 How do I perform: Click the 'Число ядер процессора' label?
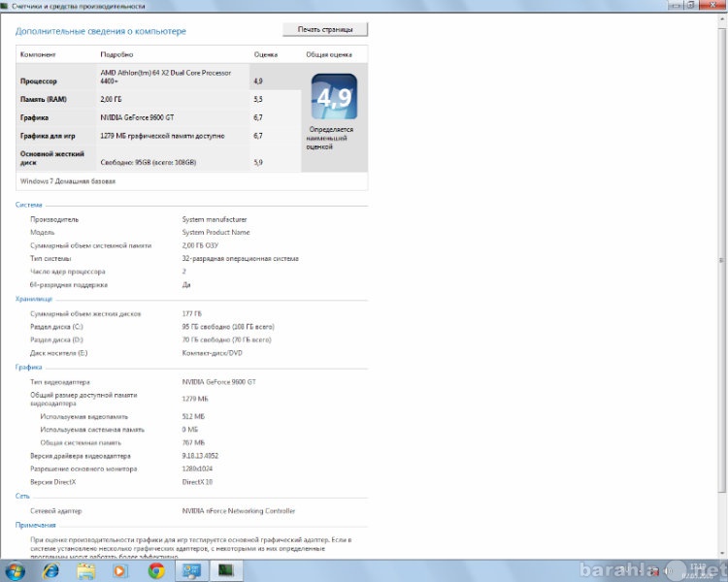[x=68, y=272]
